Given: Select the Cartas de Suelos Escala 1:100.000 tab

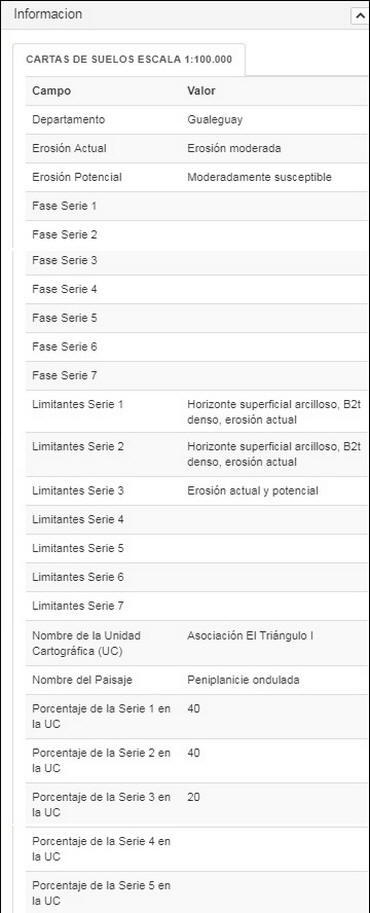Looking at the screenshot, I should (129, 59).
